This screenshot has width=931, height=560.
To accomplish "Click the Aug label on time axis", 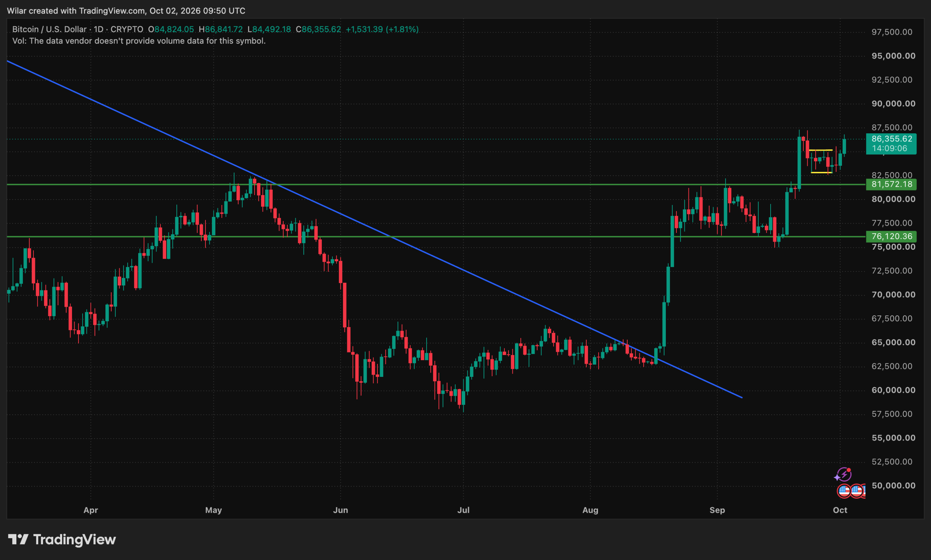I will click(590, 510).
